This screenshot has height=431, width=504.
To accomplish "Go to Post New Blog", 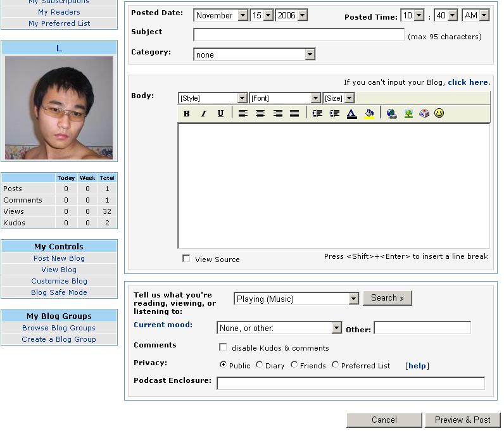I will (x=59, y=258).
